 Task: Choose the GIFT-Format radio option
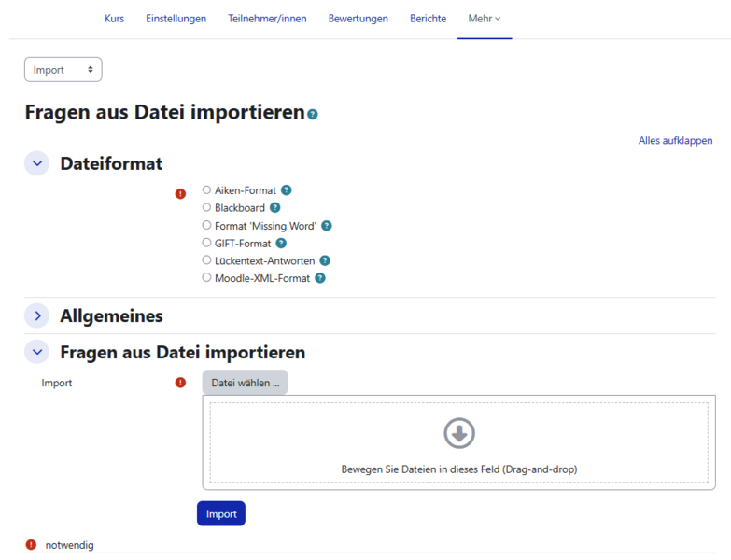pos(207,244)
